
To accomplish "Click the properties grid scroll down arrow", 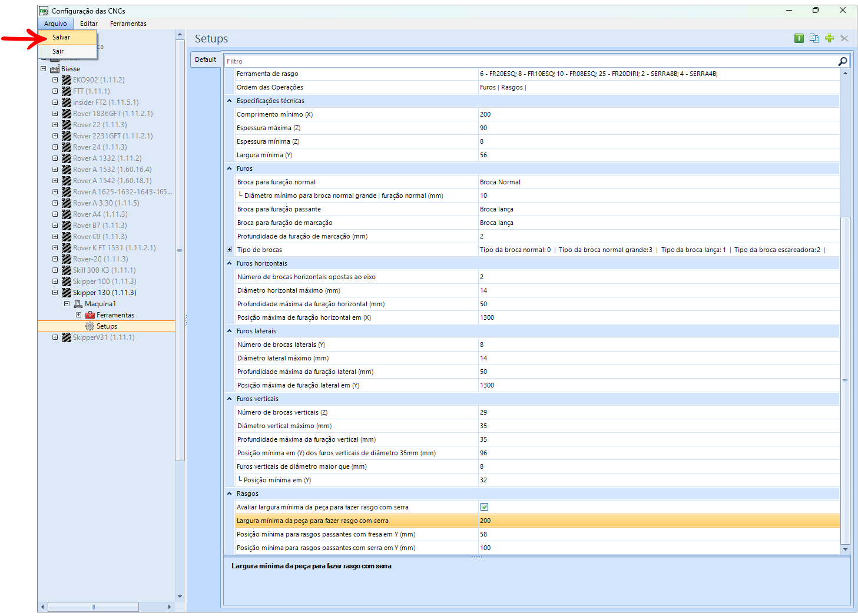I will pyautogui.click(x=845, y=549).
